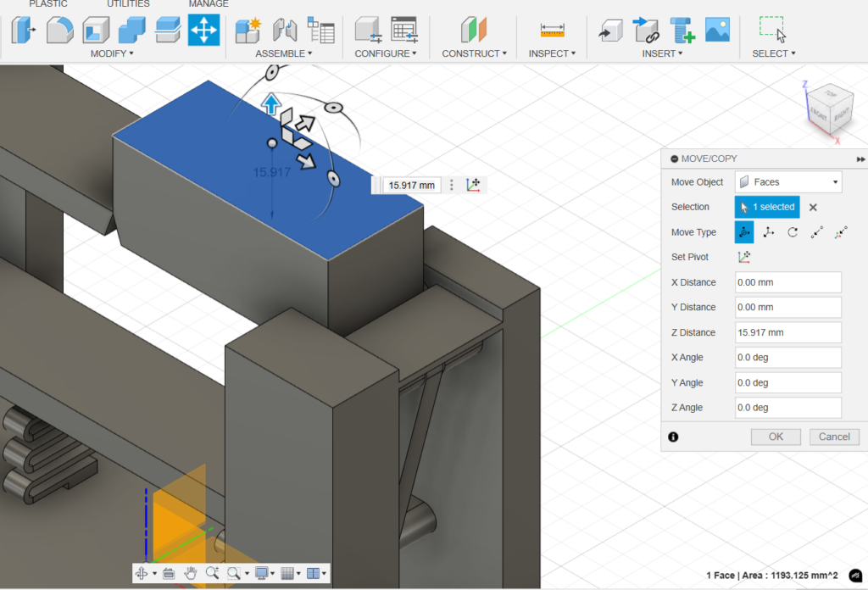This screenshot has height=590, width=868.
Task: Choose Free Move type
Action: coord(744,232)
